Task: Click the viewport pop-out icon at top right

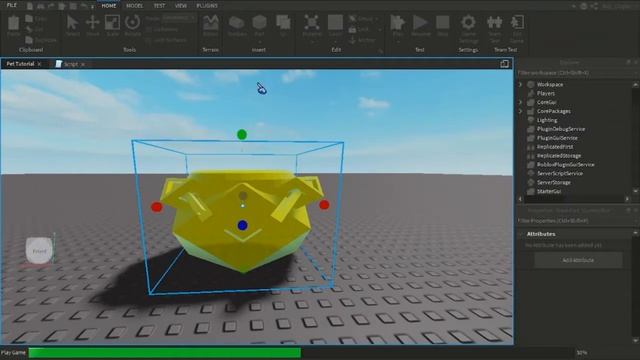Action: [504, 64]
